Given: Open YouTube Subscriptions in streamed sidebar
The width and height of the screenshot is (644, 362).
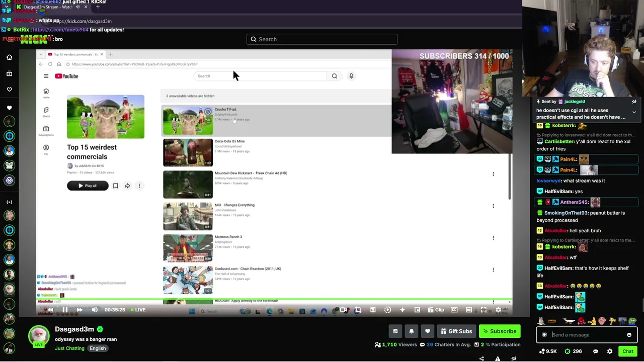Looking at the screenshot, I should coord(46,130).
